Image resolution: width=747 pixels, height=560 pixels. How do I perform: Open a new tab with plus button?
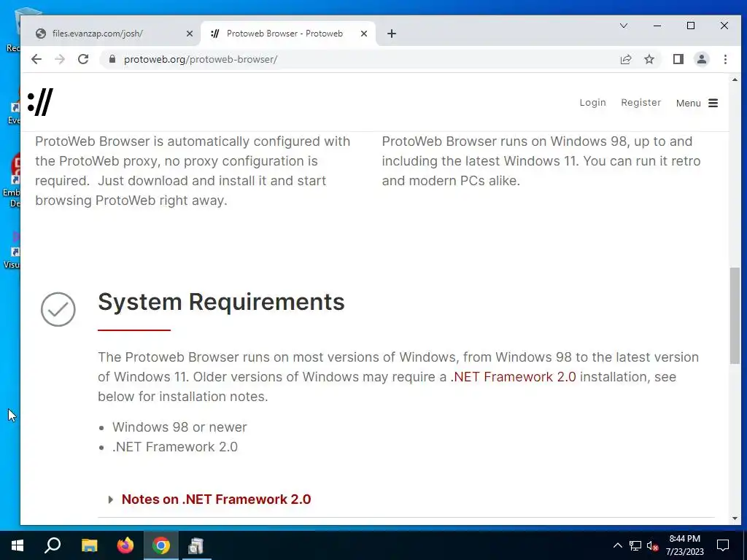click(x=392, y=34)
